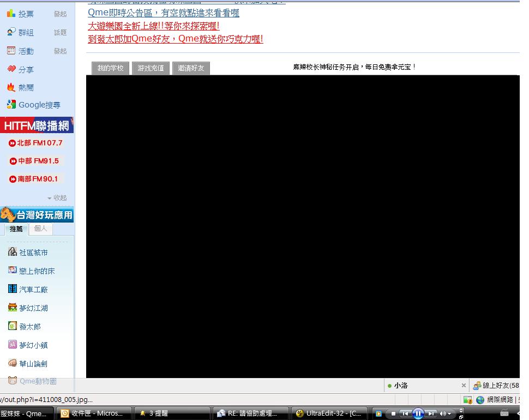Open the 線上好友 online friends icon

pos(477,386)
